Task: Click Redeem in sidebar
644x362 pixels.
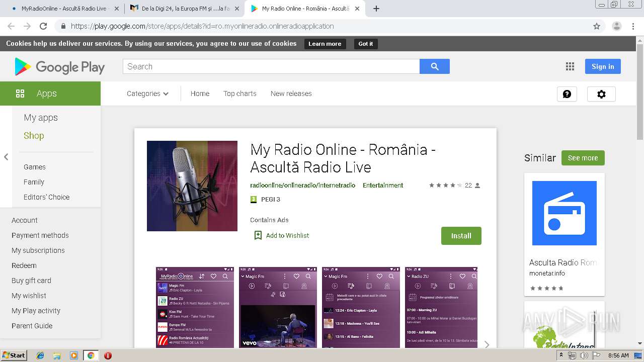Action: coord(24,265)
